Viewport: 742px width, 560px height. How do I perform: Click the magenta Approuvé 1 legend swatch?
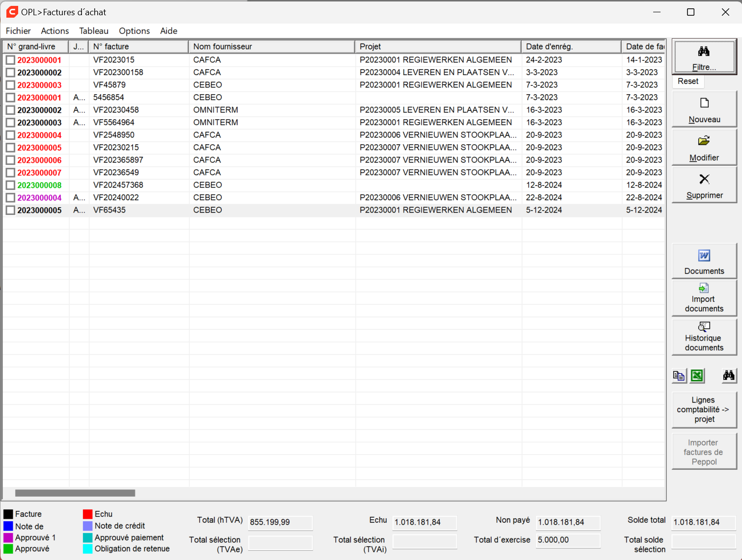click(8, 537)
